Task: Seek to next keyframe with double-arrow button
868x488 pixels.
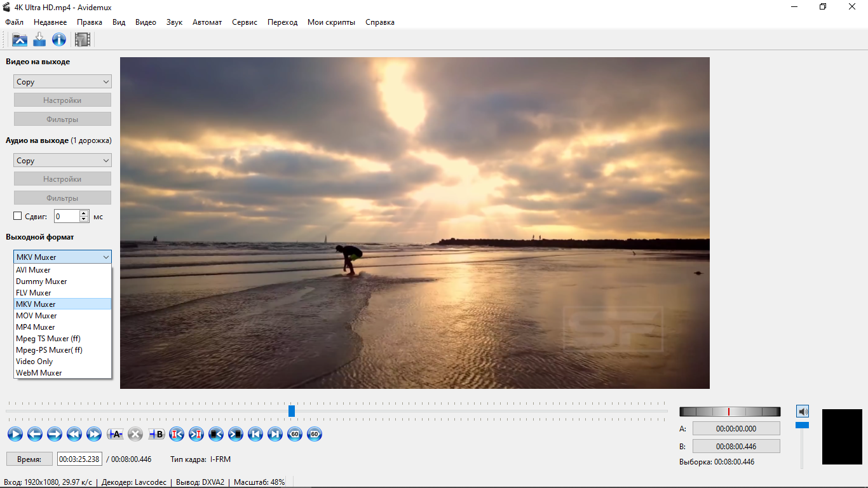Action: point(94,434)
